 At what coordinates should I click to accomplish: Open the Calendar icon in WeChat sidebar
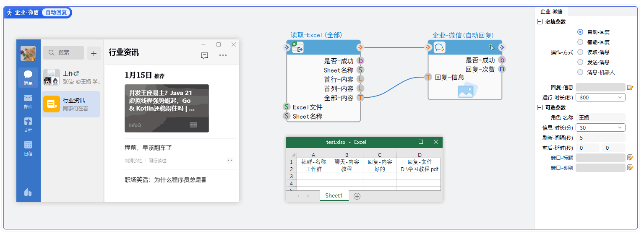(x=28, y=148)
